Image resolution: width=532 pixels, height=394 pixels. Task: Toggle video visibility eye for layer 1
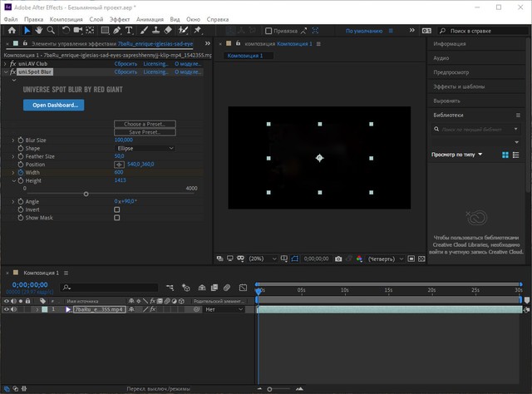pos(7,309)
